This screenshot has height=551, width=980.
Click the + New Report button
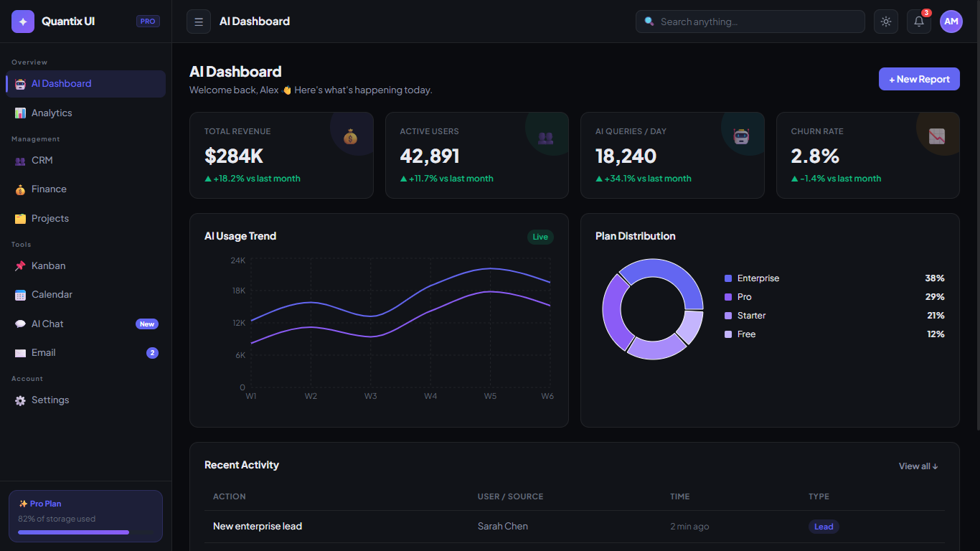tap(919, 79)
